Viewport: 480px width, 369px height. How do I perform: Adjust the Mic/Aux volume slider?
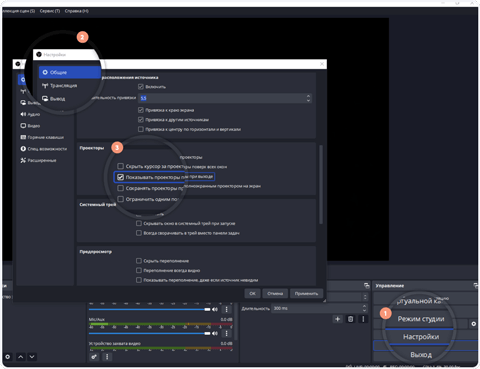click(x=149, y=333)
